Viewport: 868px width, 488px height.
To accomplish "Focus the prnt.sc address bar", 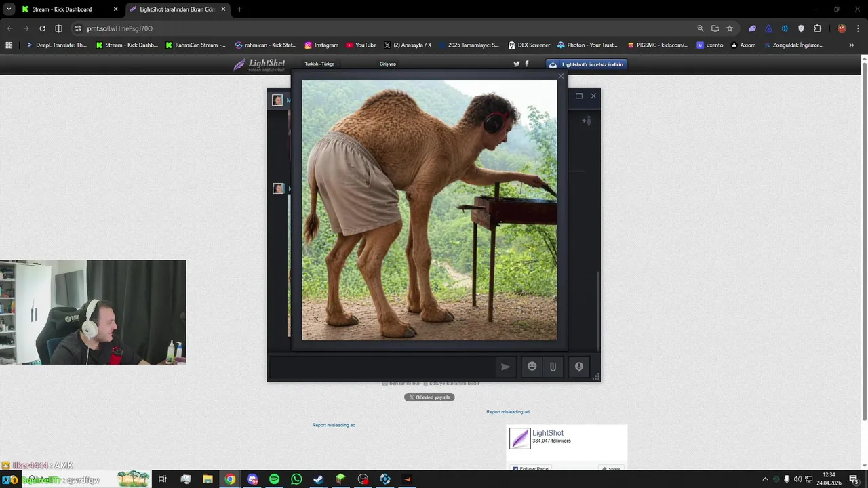I will (387, 28).
